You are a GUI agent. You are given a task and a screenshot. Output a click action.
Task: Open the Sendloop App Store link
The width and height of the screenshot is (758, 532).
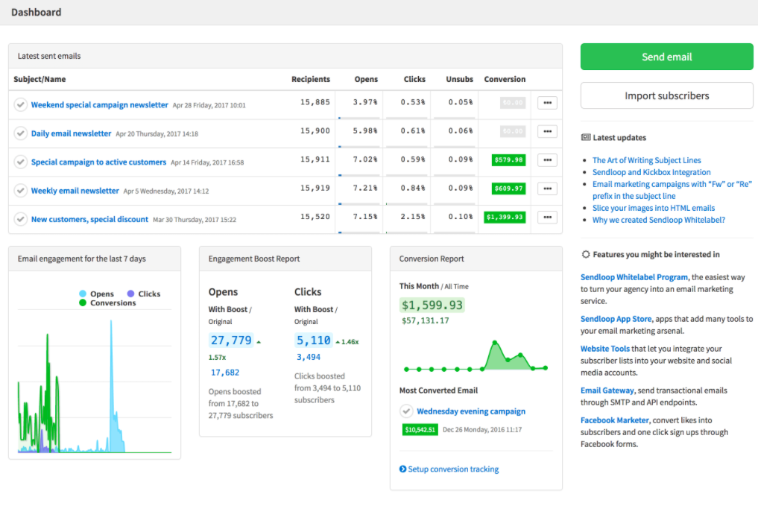[616, 319]
